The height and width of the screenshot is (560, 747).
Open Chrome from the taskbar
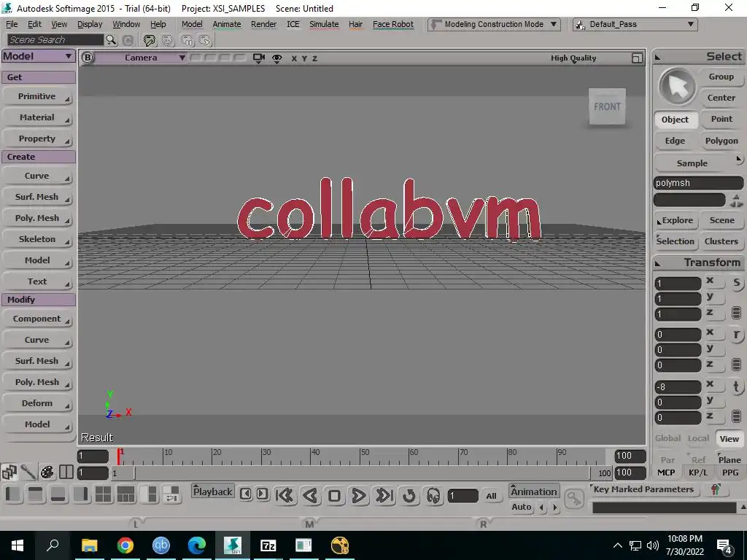click(125, 545)
